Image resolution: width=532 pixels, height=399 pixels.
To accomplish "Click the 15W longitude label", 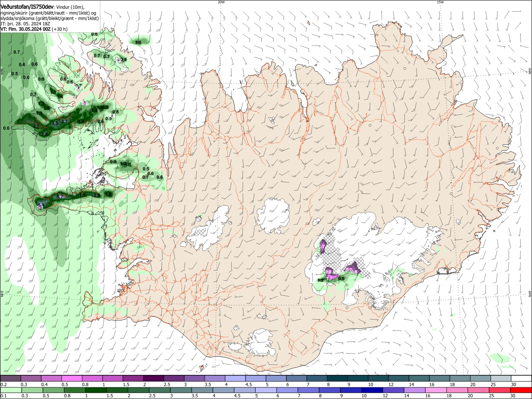I will (x=440, y=2).
